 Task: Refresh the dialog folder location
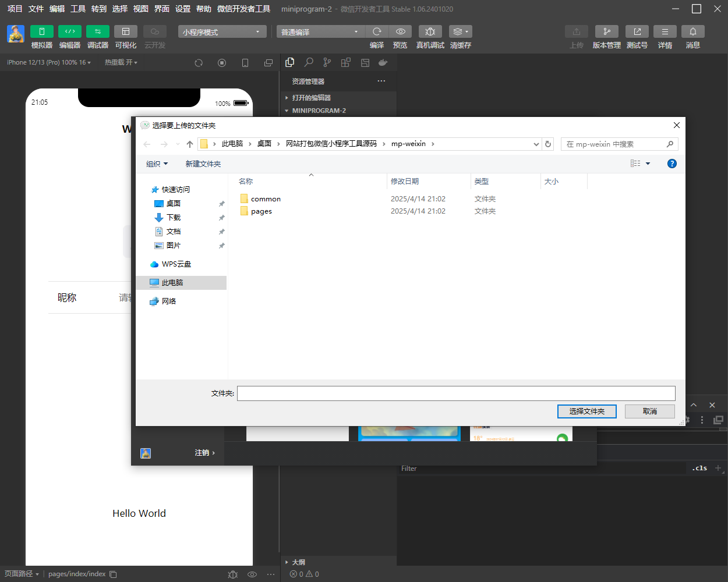click(x=548, y=144)
